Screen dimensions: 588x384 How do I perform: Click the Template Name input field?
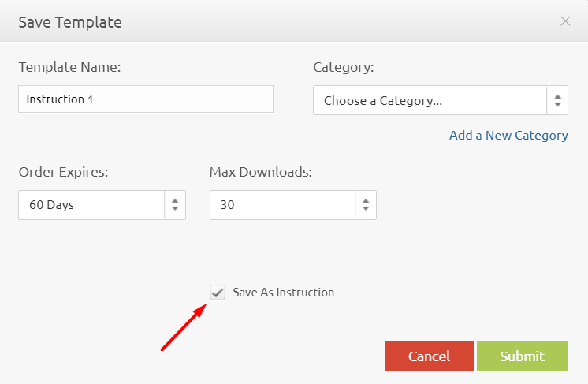tap(146, 99)
